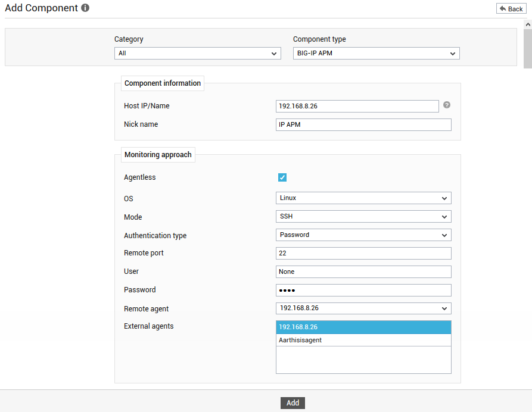532x412 pixels.
Task: Click the help icon next to Host IP/Name
Action: click(447, 105)
